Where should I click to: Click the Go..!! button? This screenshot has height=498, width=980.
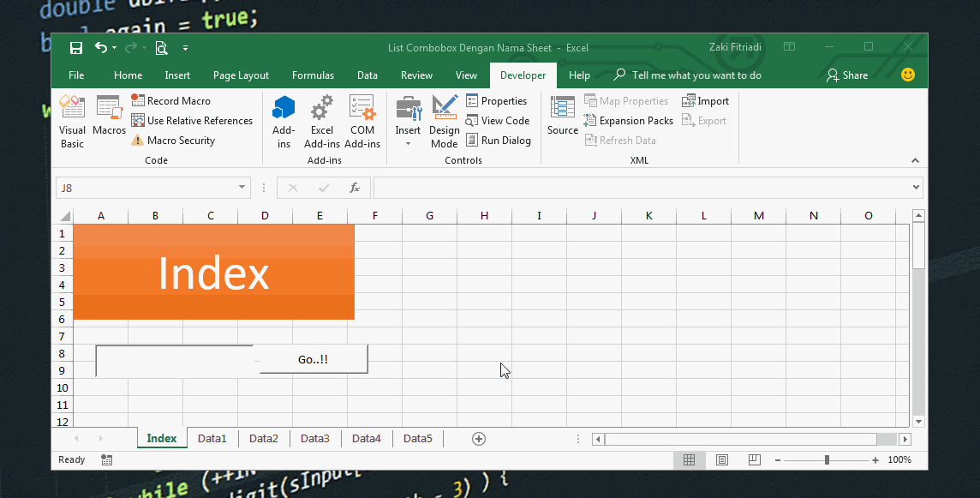(313, 358)
